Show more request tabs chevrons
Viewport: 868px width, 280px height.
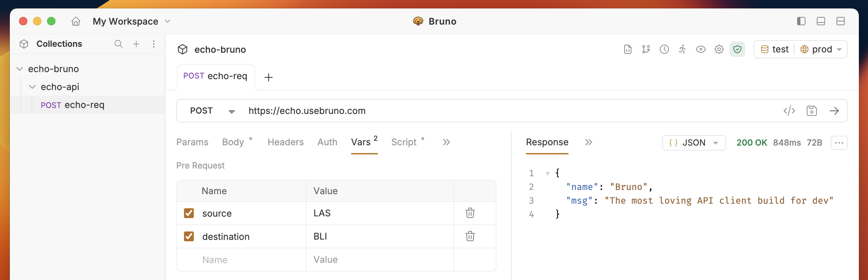point(446,142)
